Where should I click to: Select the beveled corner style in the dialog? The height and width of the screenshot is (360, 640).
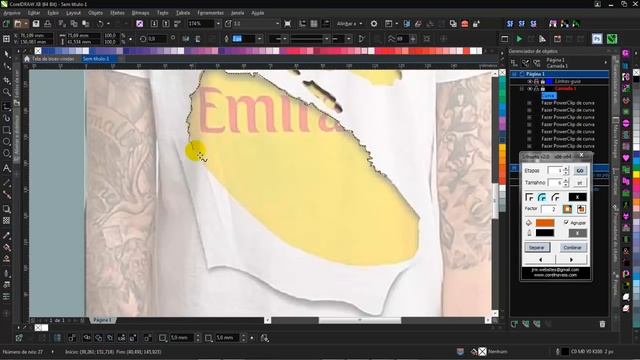pyautogui.click(x=555, y=197)
